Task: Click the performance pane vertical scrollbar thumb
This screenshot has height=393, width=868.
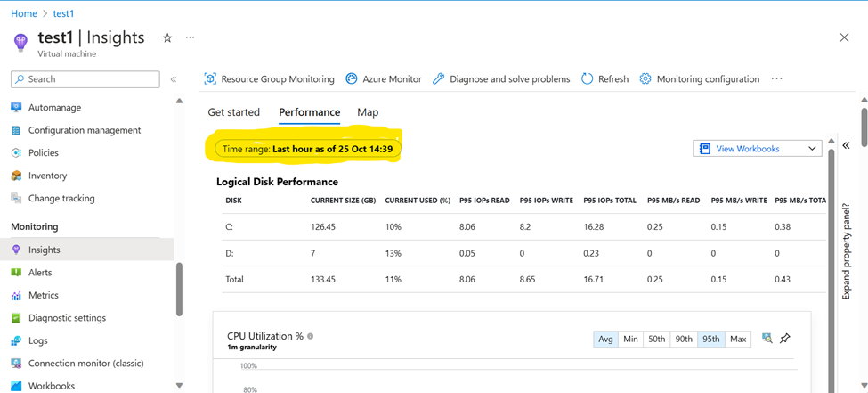Action: (x=831, y=272)
